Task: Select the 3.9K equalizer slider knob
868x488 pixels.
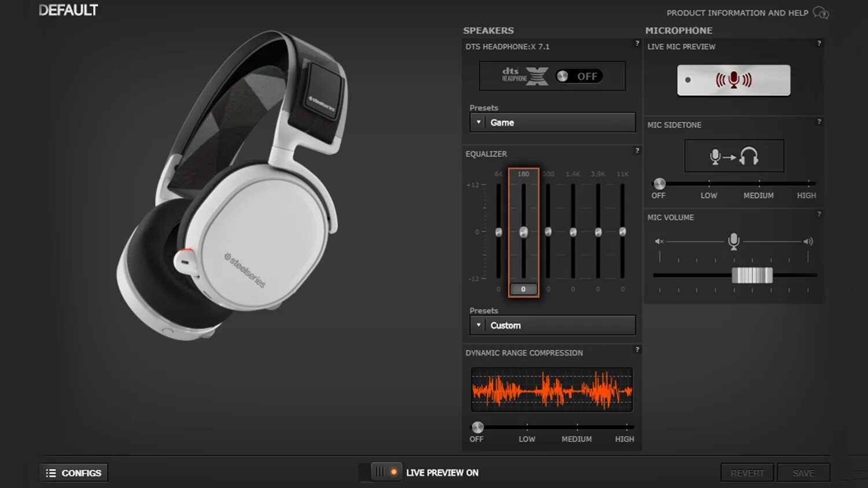Action: pyautogui.click(x=598, y=232)
